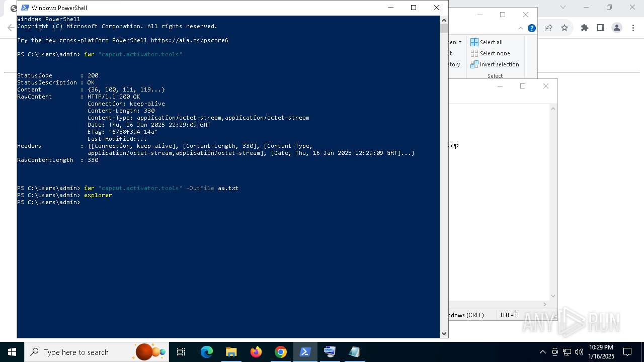Click the PowerShell scrollbar down arrow
This screenshot has width=644, height=362.
click(x=444, y=333)
